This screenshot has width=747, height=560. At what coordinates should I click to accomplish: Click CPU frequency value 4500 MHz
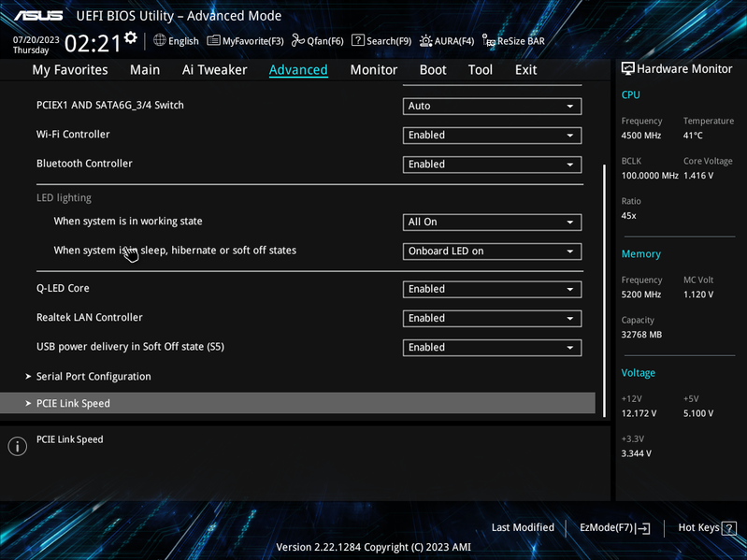coord(641,136)
